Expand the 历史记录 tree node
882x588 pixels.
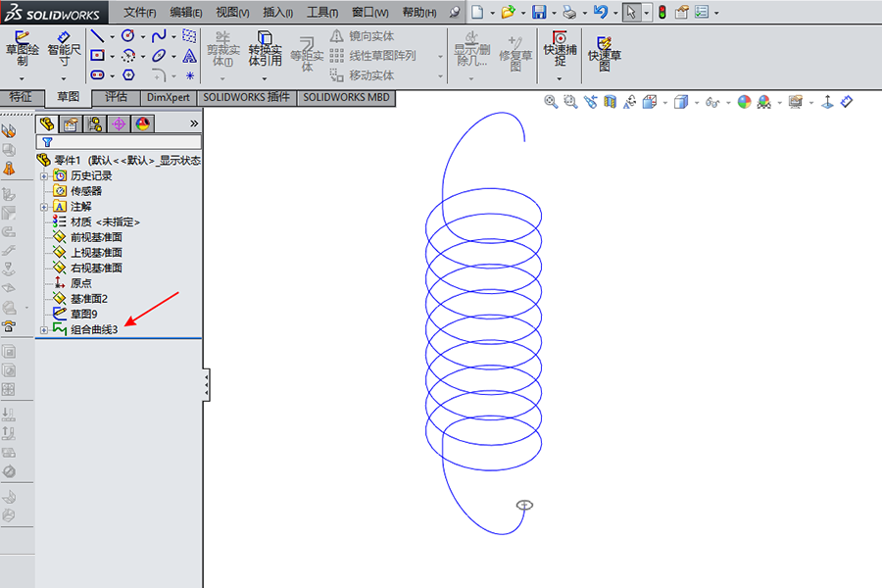[44, 176]
